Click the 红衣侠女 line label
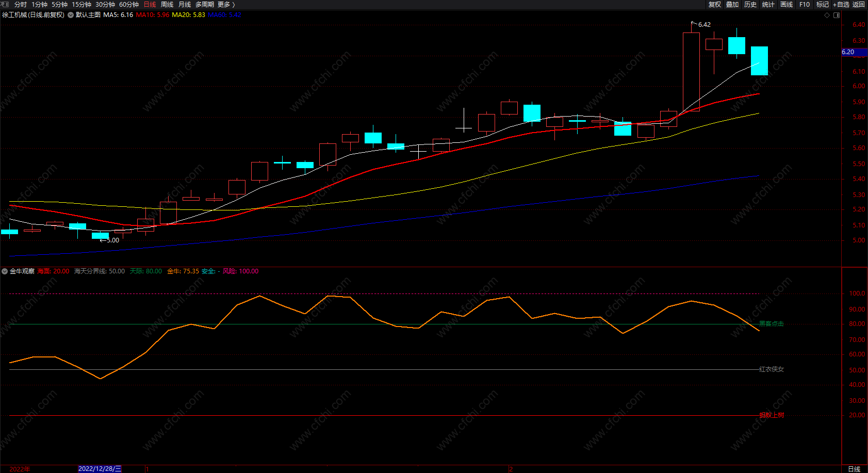 [x=772, y=369]
